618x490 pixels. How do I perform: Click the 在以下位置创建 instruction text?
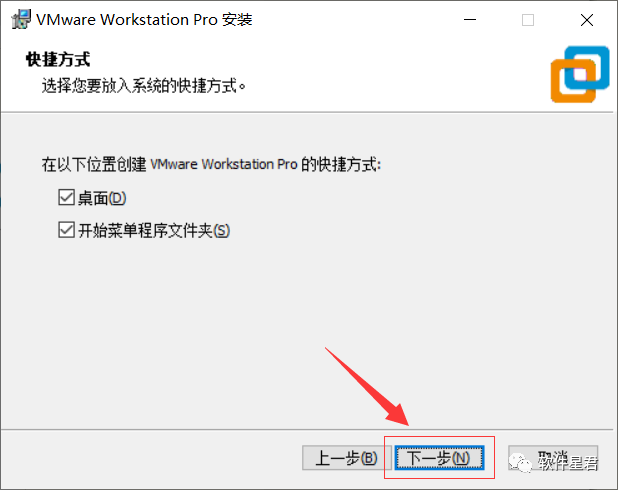tap(211, 164)
